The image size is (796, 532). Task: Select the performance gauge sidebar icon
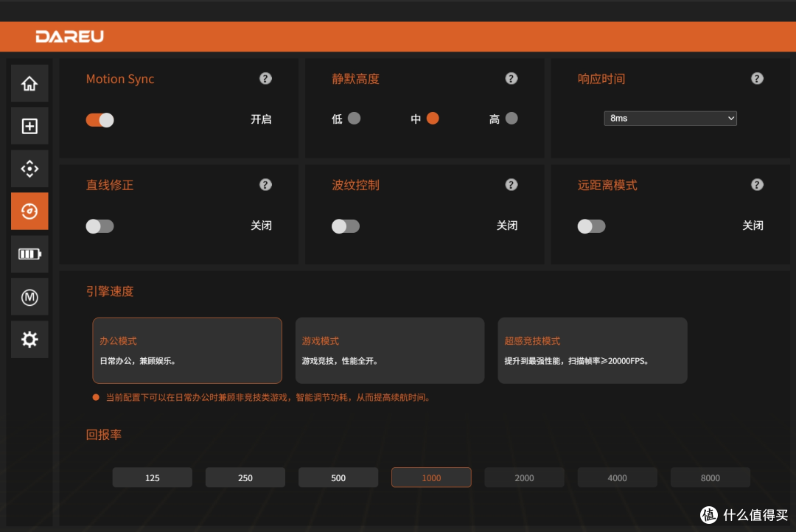(29, 211)
